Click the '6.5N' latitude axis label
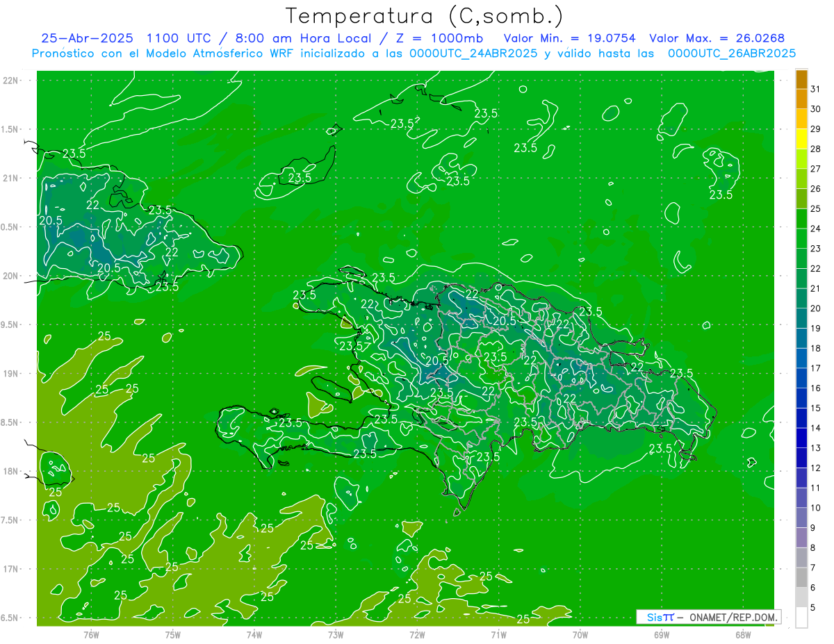Viewport: 834px width, 644px height. coord(10,618)
